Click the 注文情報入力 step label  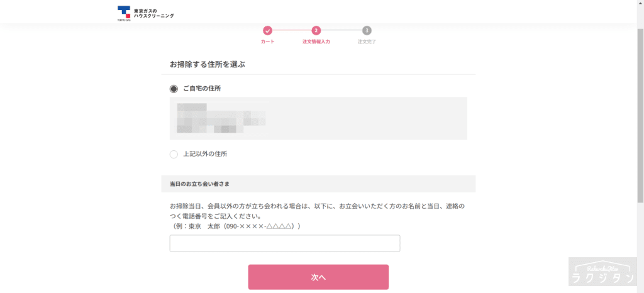(316, 42)
